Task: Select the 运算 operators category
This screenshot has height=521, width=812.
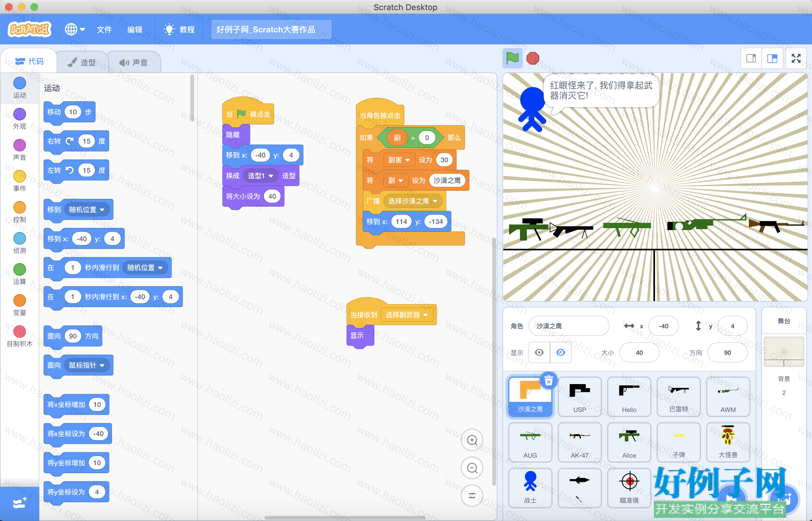Action: click(x=20, y=274)
